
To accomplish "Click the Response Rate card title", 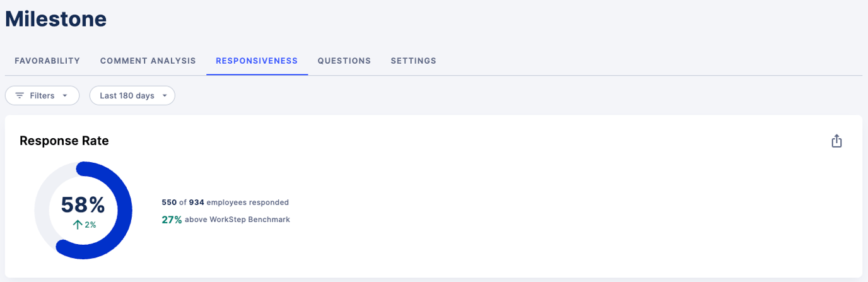I will click(x=64, y=141).
